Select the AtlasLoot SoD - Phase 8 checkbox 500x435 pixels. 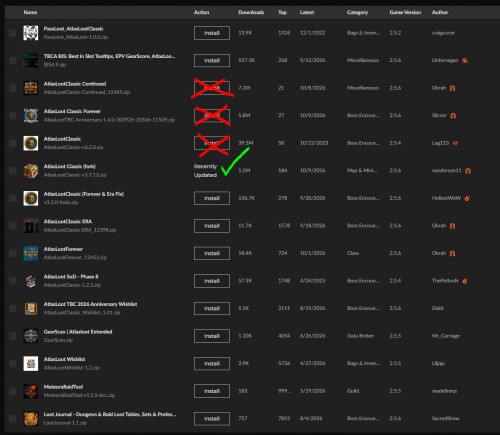point(13,281)
